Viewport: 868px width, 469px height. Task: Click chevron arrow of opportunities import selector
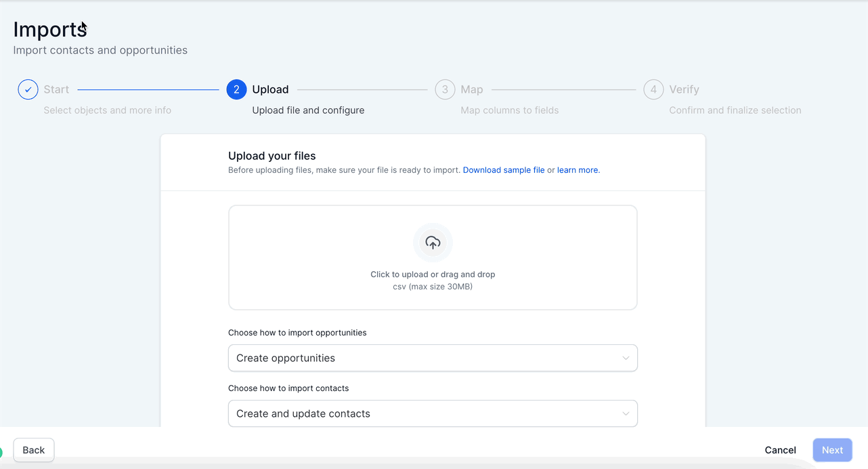[626, 358]
